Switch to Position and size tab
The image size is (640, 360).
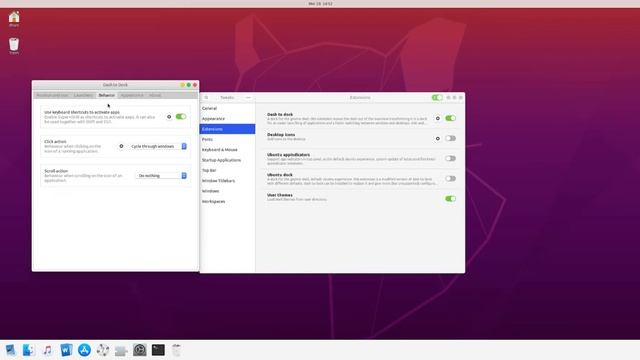coord(52,95)
